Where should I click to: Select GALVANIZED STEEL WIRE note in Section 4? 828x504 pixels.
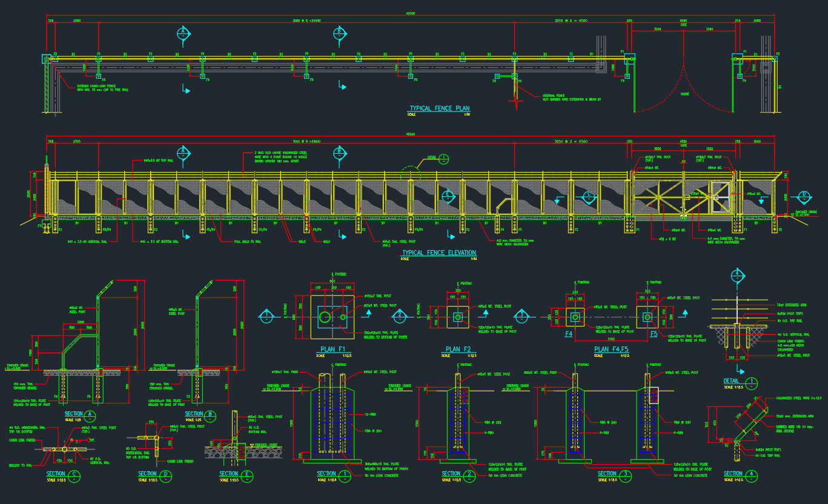[x=798, y=399]
